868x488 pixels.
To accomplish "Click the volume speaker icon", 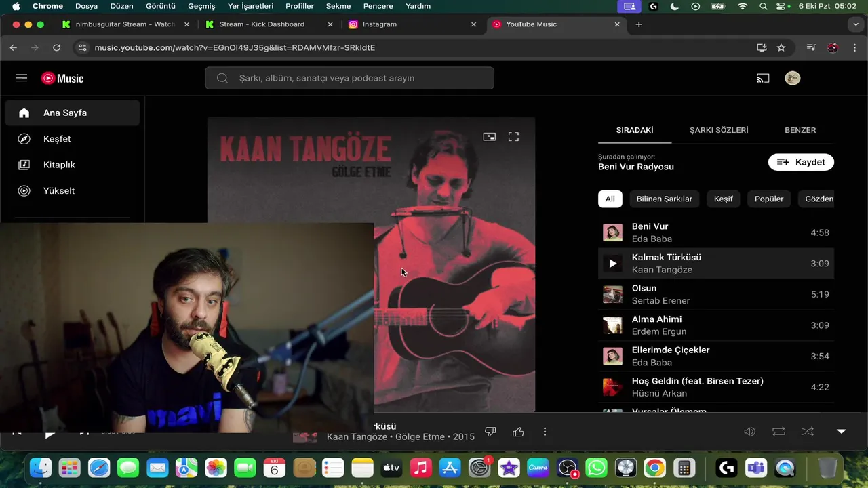I will coord(749,432).
